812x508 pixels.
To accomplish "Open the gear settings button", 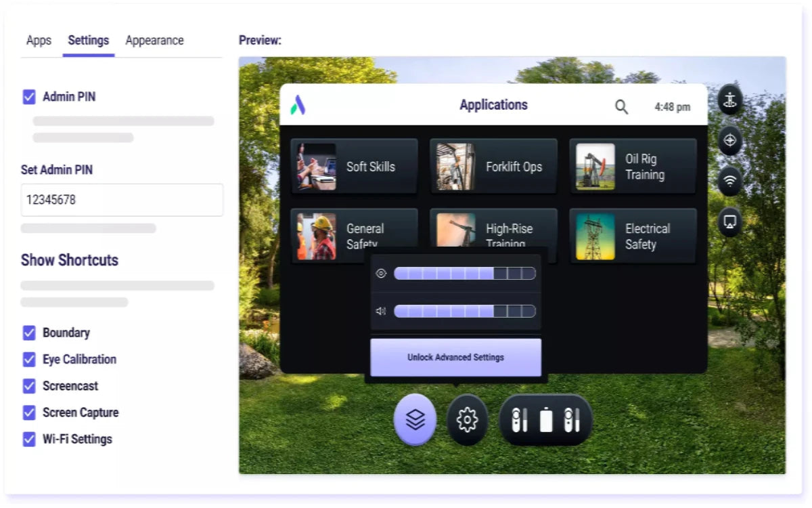I will click(467, 420).
